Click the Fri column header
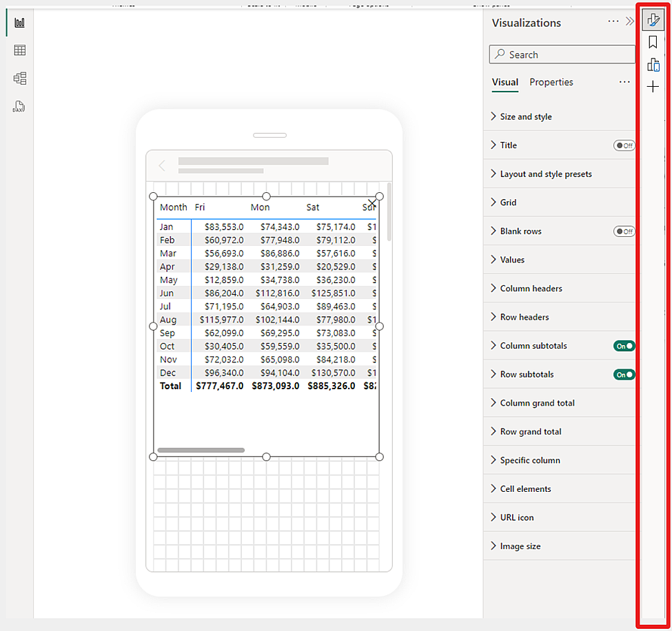Viewport: 672px width, 631px height. pos(200,207)
